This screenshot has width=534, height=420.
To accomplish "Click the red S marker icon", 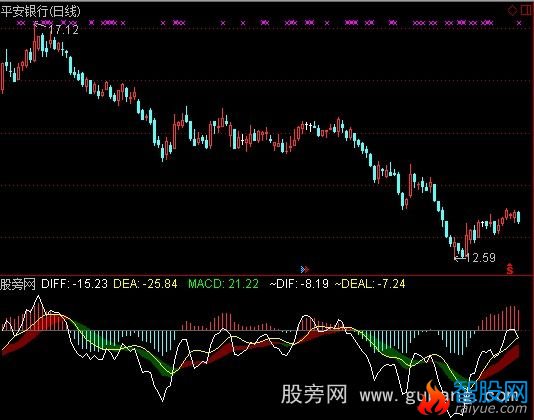I will 510,269.
